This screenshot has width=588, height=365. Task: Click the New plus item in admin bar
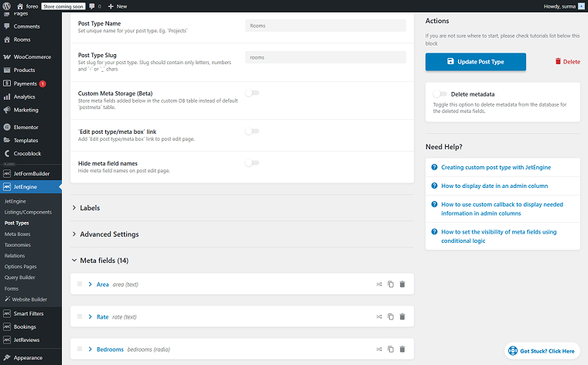click(118, 6)
